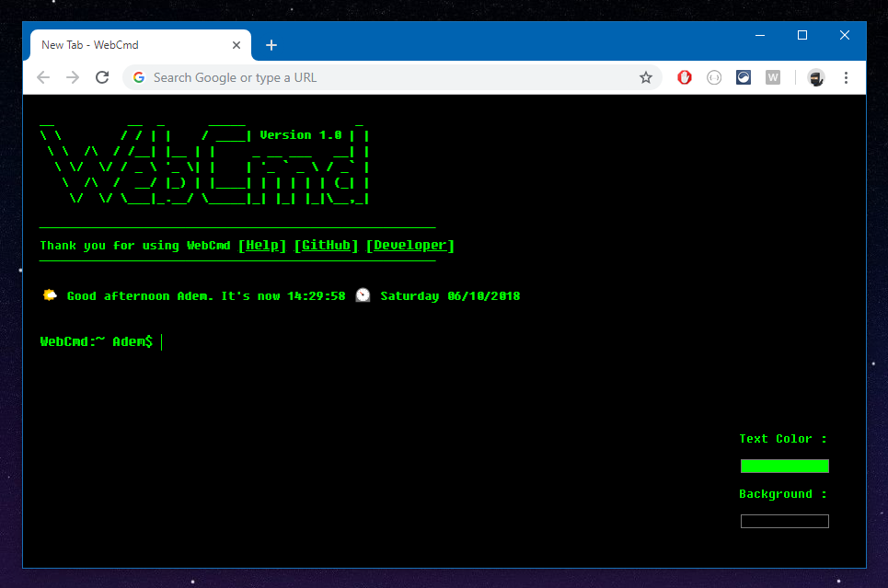Click the clock emoji beside the time
The width and height of the screenshot is (888, 588).
point(363,295)
